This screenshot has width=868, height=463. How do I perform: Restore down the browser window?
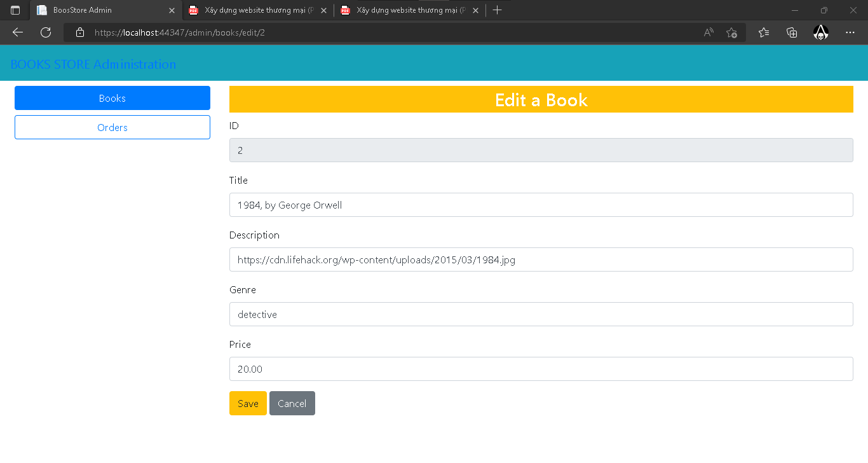pos(824,10)
